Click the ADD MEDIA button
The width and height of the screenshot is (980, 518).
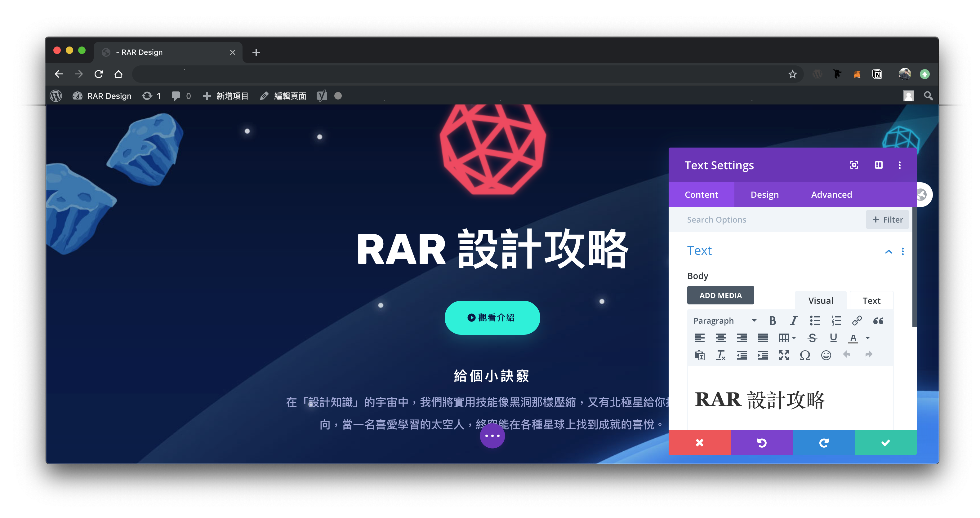point(720,295)
